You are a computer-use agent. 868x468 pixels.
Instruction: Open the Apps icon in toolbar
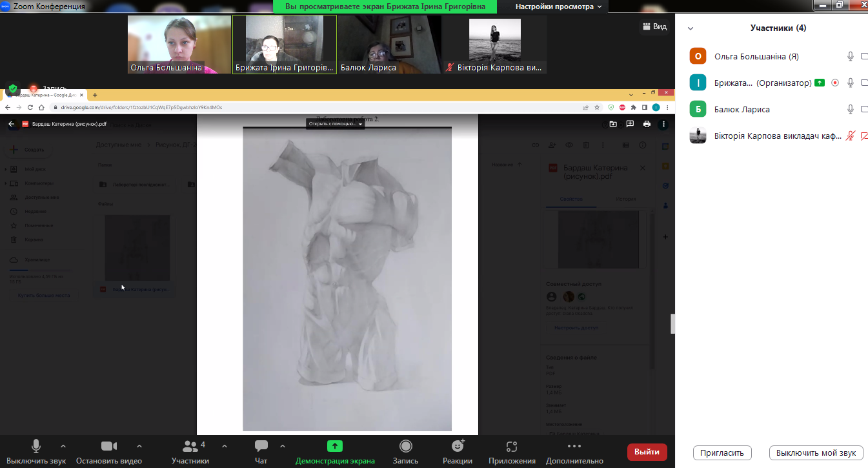click(512, 447)
